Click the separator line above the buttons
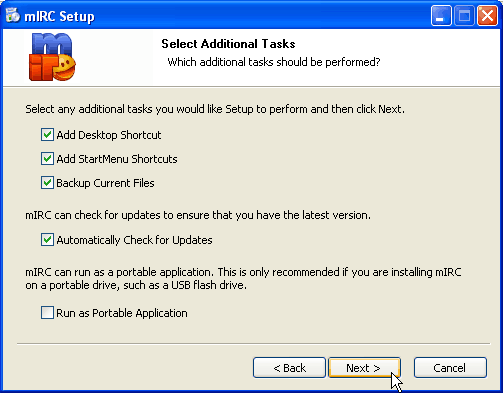The height and width of the screenshot is (393, 503). point(254,343)
